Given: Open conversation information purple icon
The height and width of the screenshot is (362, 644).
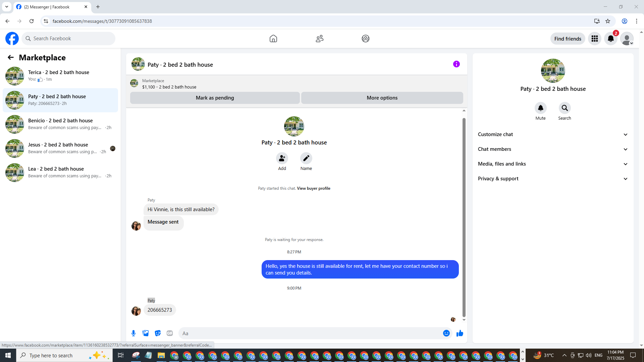Looking at the screenshot, I should coord(457,64).
